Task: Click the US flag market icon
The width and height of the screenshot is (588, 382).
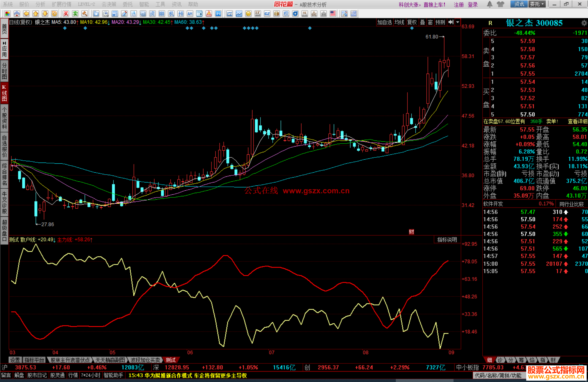Action: pos(333,14)
